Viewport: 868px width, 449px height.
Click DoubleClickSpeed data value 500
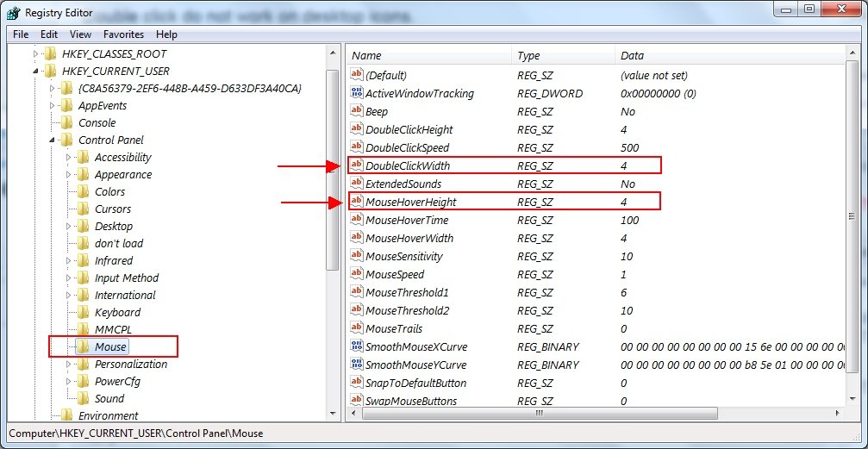[630, 148]
